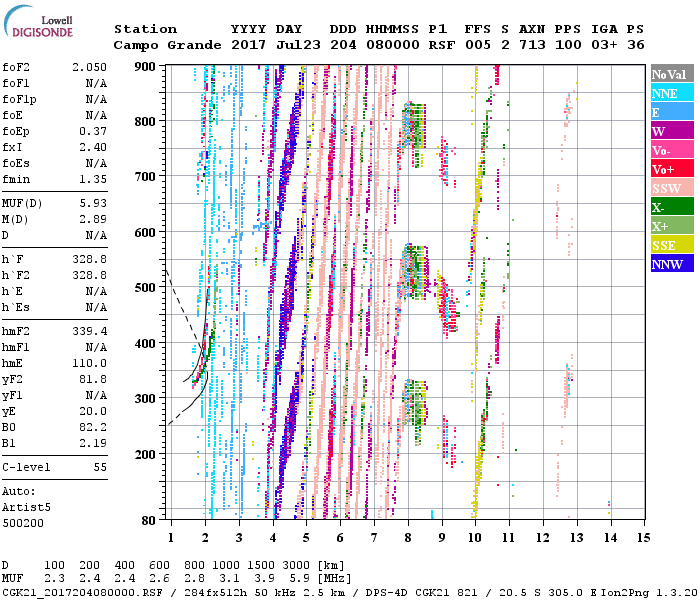700x600 pixels.
Task: Select the NoVal legend swatch
Action: pos(671,75)
